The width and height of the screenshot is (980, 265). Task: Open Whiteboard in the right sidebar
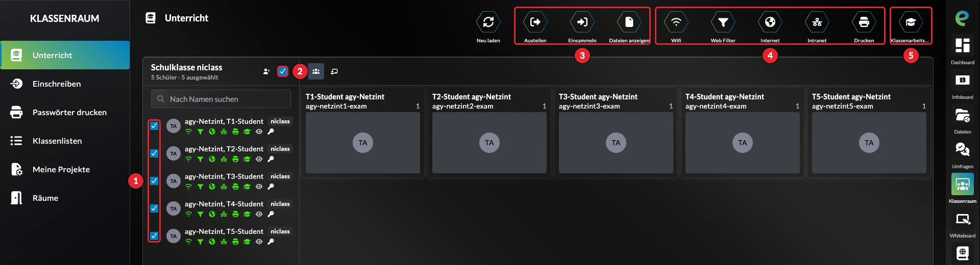click(x=962, y=224)
